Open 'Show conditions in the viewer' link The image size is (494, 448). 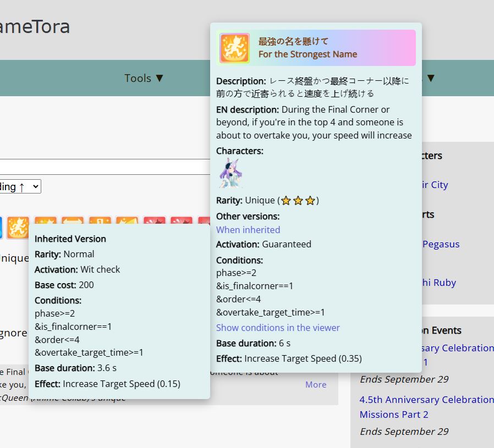278,328
